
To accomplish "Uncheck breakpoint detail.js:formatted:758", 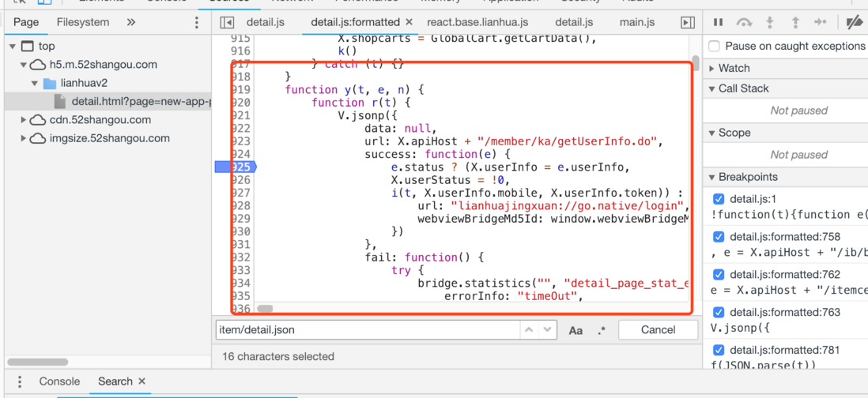I will click(x=719, y=237).
